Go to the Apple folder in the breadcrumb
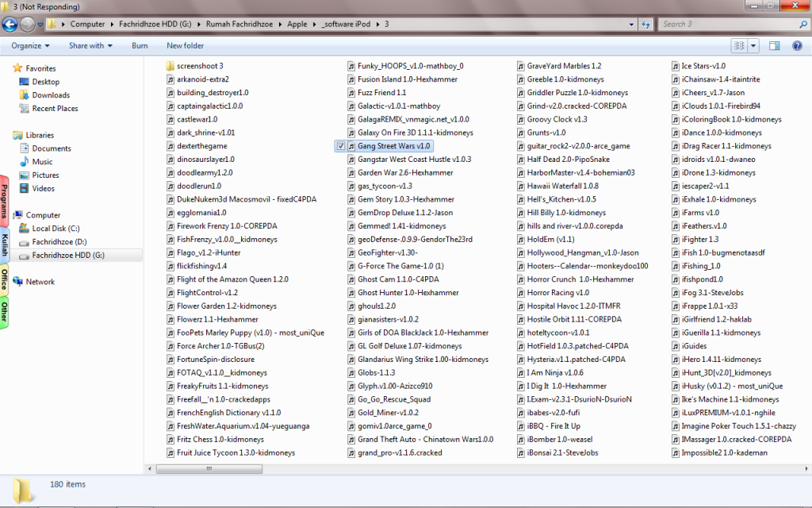 [x=297, y=24]
